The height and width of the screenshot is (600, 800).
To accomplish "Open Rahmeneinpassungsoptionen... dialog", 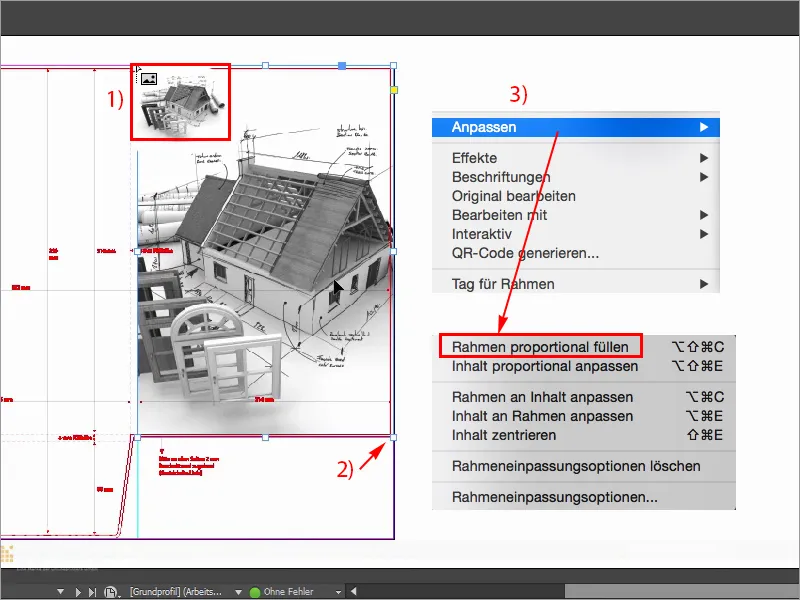I will (x=584, y=497).
